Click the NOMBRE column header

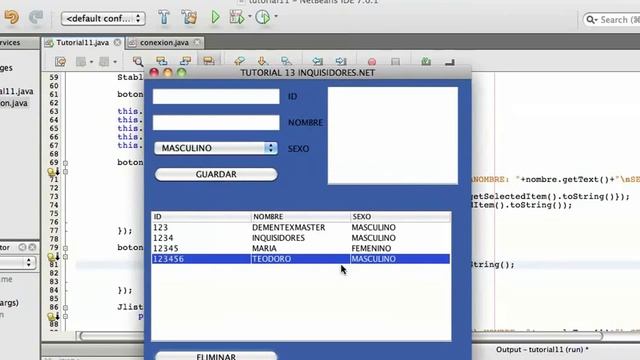coord(300,217)
